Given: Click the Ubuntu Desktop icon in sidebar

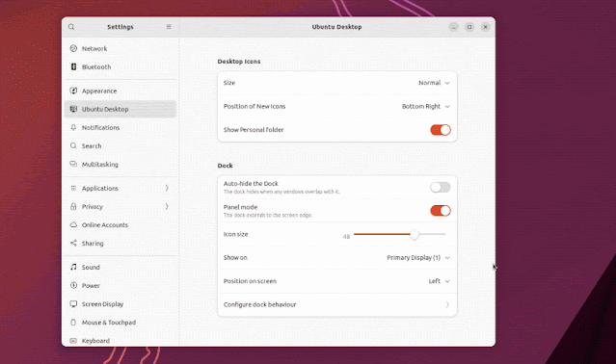Looking at the screenshot, I should point(73,109).
